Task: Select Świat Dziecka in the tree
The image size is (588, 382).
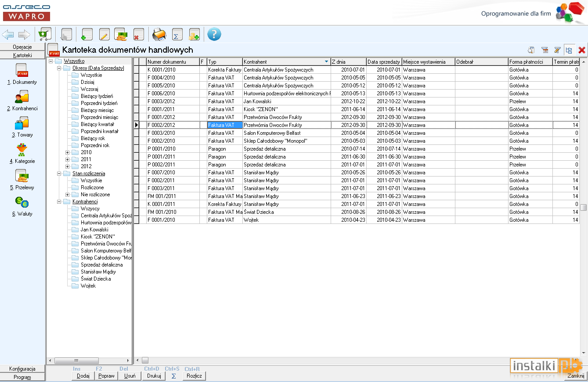Action: [96, 279]
